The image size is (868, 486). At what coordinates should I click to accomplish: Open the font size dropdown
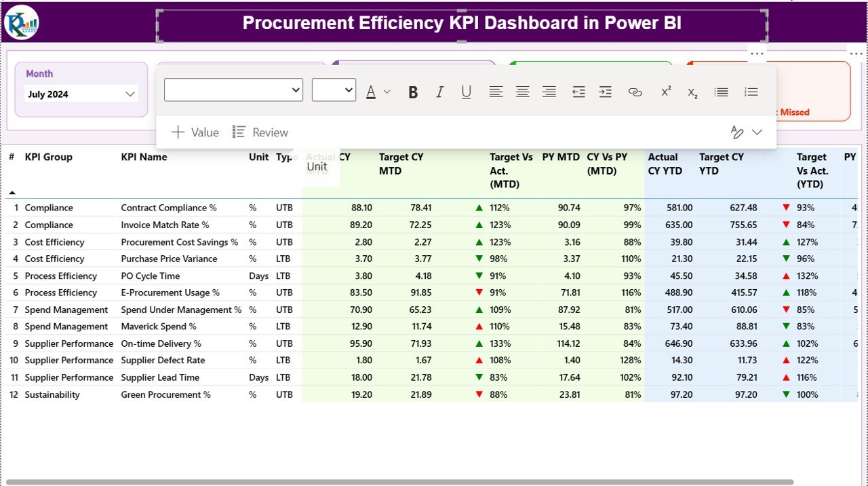click(x=334, y=90)
